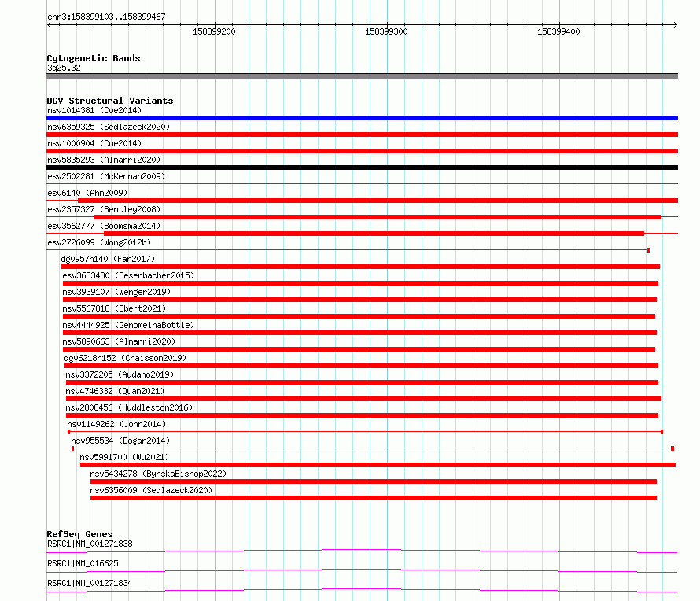
Task: Click nsv5890663 (Almarri2020) label
Action: [x=119, y=341]
